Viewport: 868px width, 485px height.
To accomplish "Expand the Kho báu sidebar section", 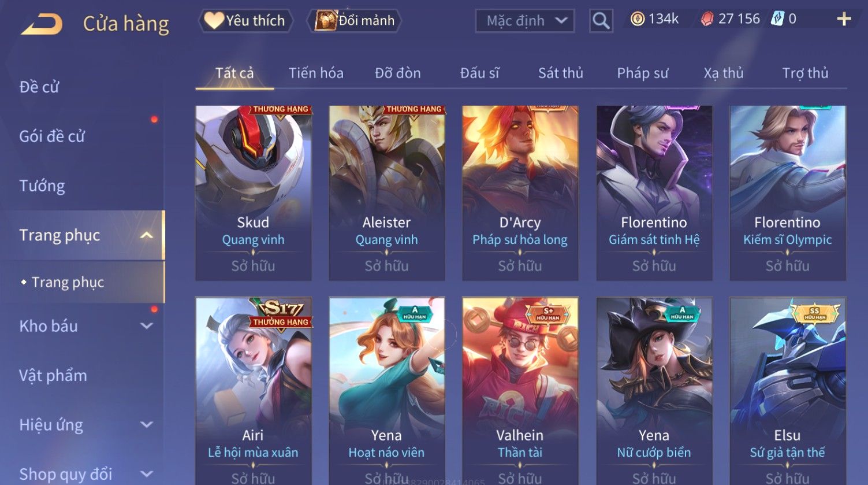I will (x=147, y=326).
